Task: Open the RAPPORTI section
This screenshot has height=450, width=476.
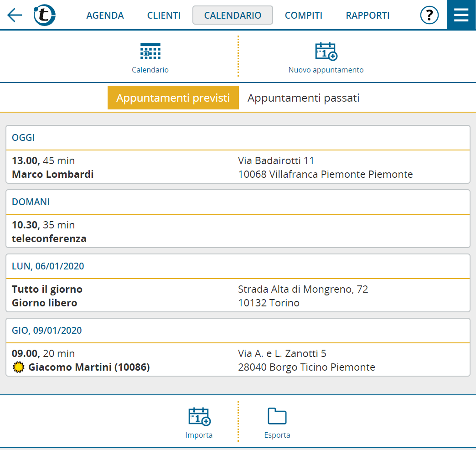Action: [x=367, y=15]
